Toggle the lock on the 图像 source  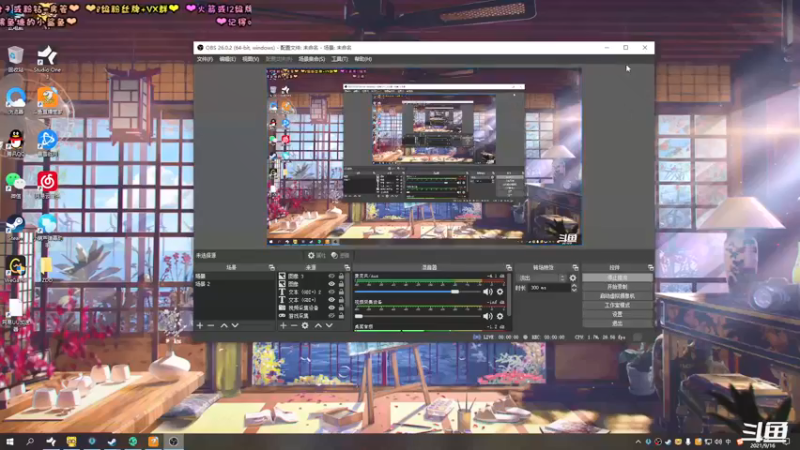coord(341,284)
